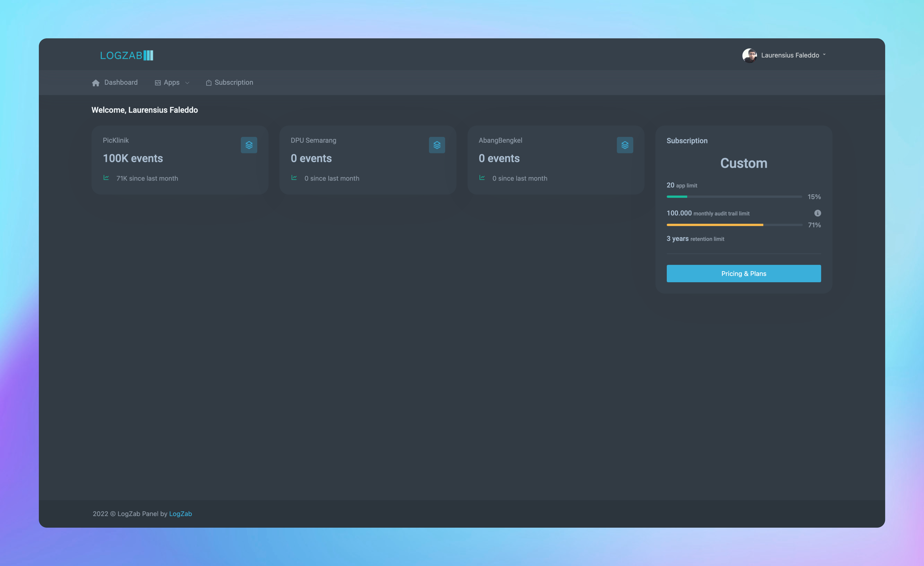Click the app limit progress bar
The width and height of the screenshot is (924, 566).
(734, 196)
